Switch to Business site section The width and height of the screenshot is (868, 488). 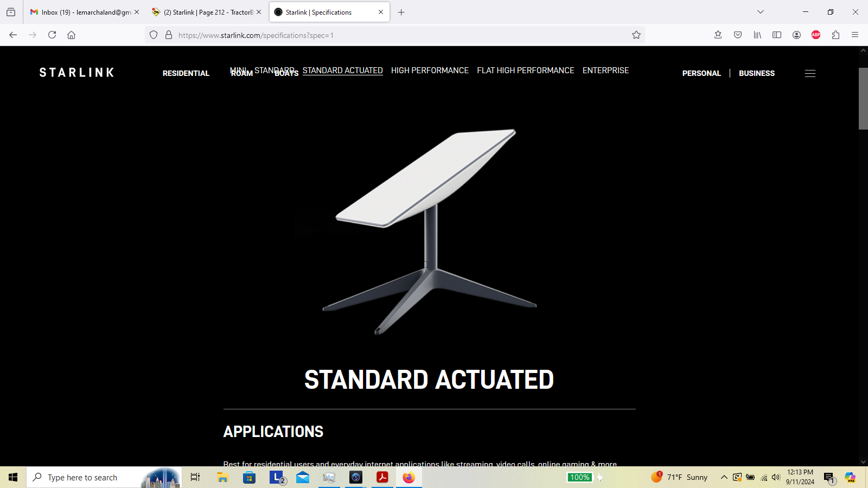757,73
